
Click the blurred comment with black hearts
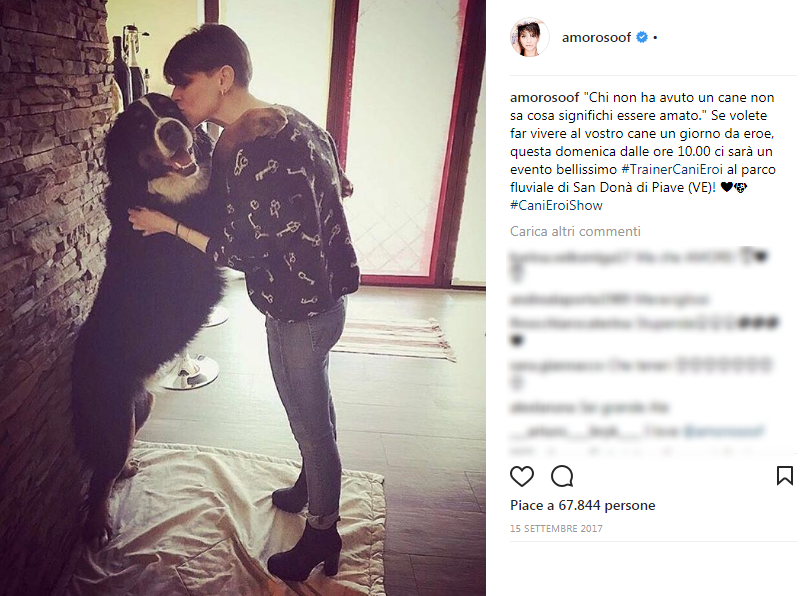645,330
